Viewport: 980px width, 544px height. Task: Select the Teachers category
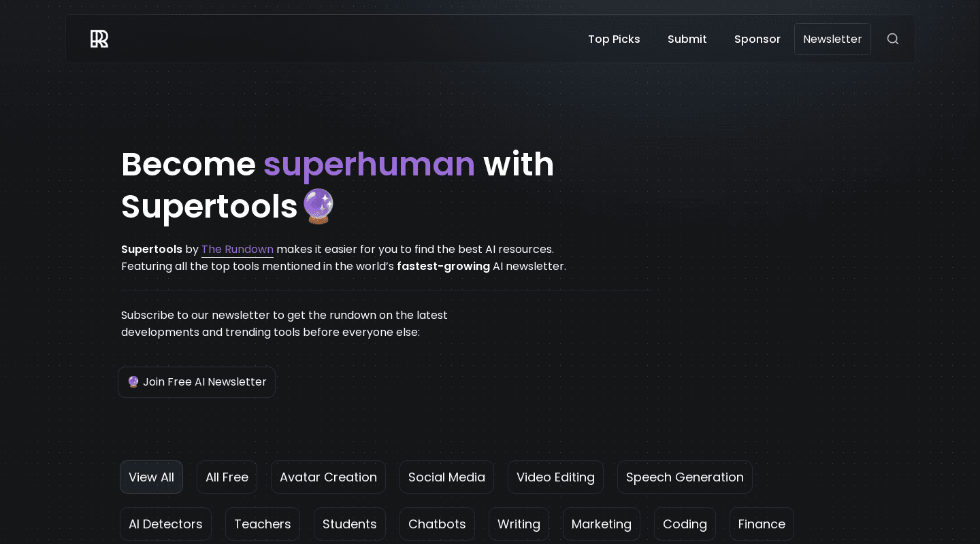[263, 524]
